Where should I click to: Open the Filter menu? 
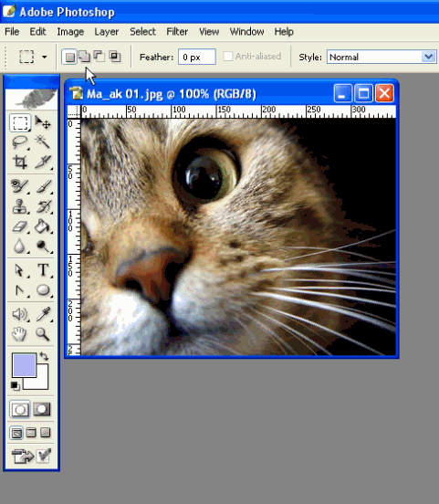coord(177,32)
